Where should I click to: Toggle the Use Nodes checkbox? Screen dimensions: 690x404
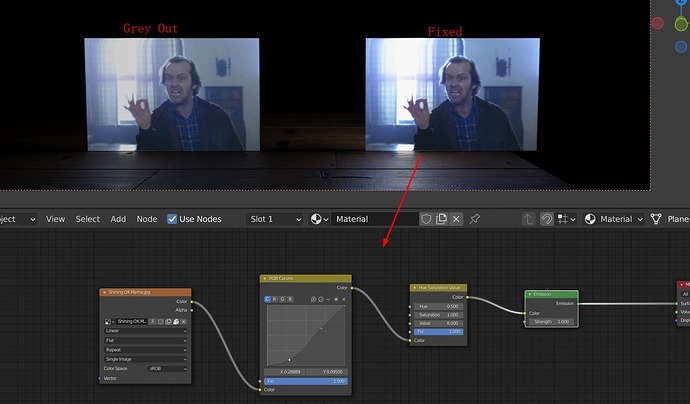click(x=172, y=219)
